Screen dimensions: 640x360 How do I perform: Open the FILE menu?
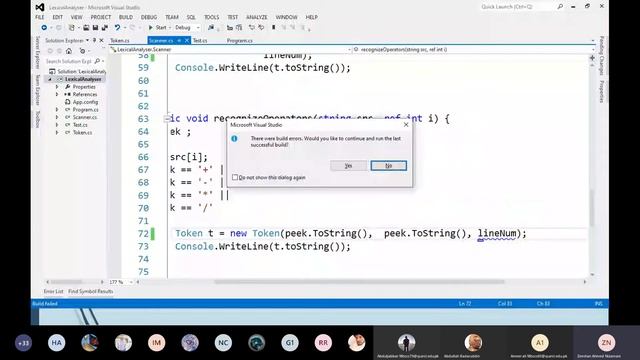click(40, 17)
